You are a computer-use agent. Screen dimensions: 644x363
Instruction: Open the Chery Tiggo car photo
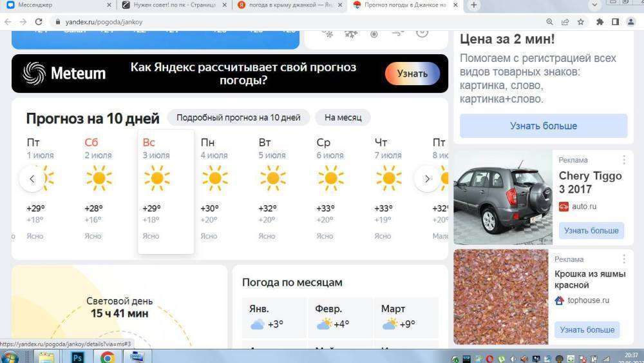coord(503,197)
